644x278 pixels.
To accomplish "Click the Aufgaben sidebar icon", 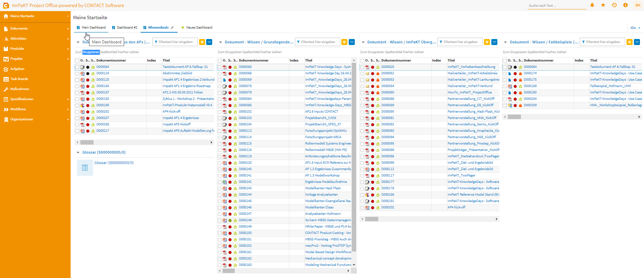I will click(x=6, y=69).
